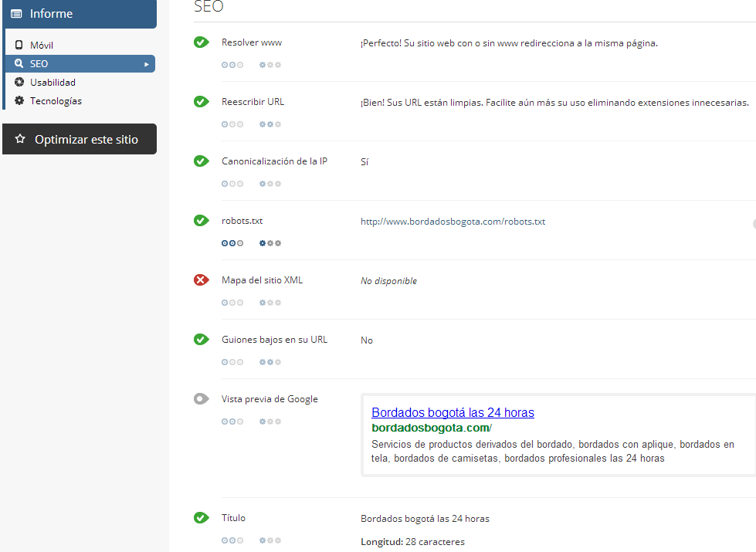Select SEO in the sidebar
The height and width of the screenshot is (552, 756).
click(80, 63)
